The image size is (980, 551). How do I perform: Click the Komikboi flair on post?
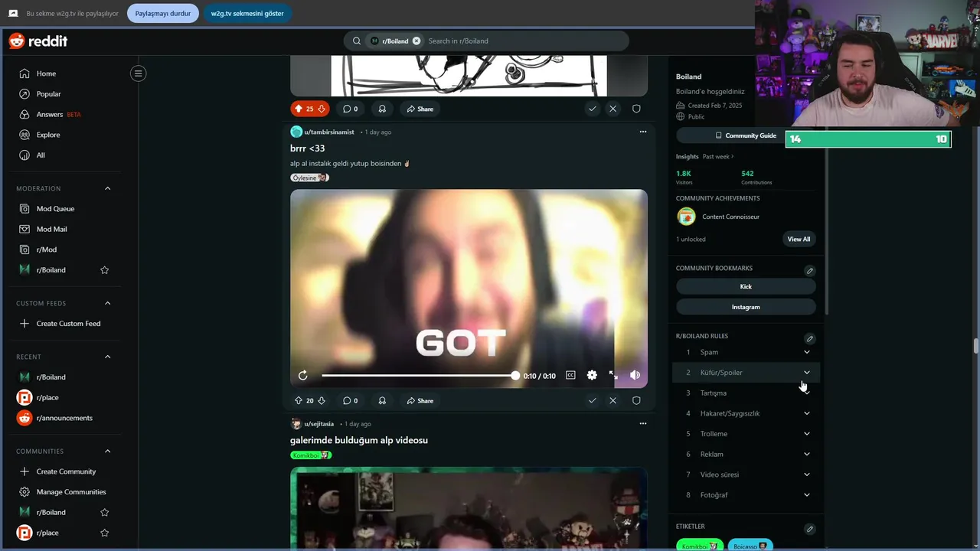click(311, 455)
